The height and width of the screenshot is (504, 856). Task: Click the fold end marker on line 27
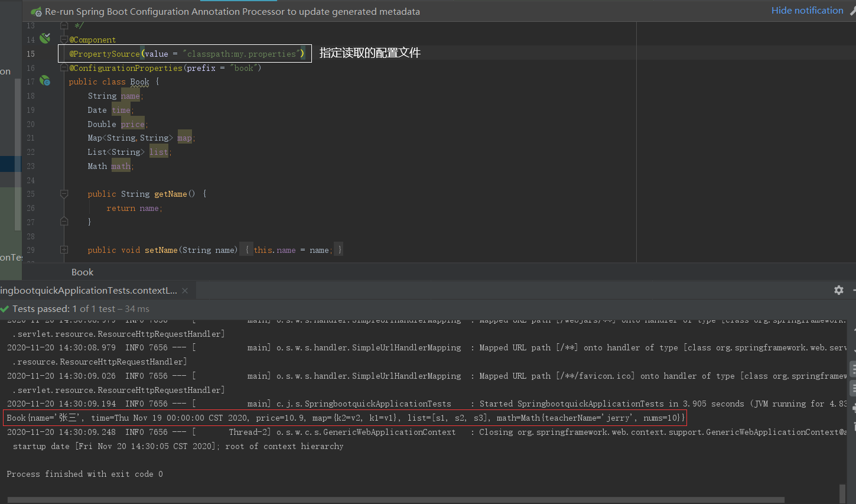[64, 222]
